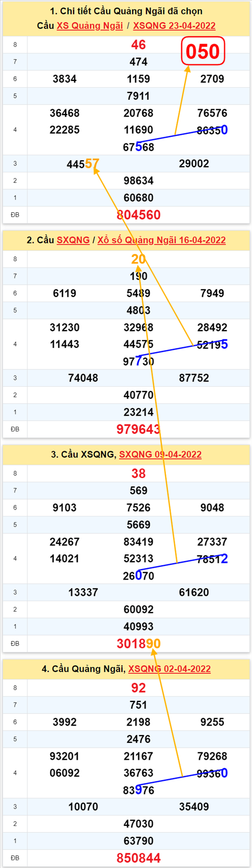Click the number 3992
252x868 pixels.
click(x=65, y=722)
